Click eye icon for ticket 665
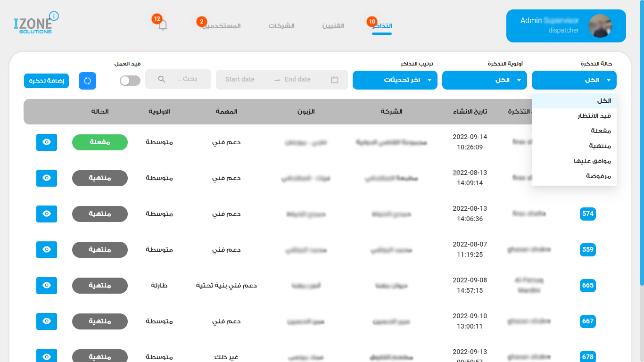 pos(46,286)
